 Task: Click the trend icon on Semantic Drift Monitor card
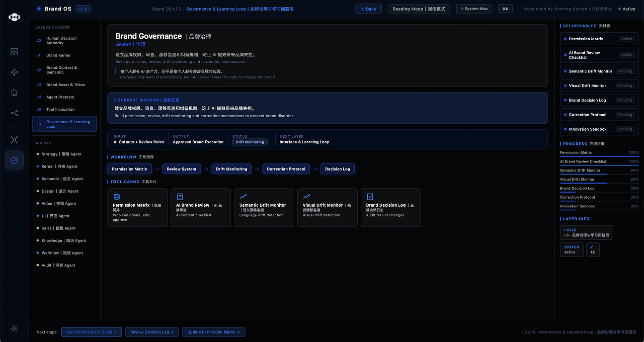(244, 197)
